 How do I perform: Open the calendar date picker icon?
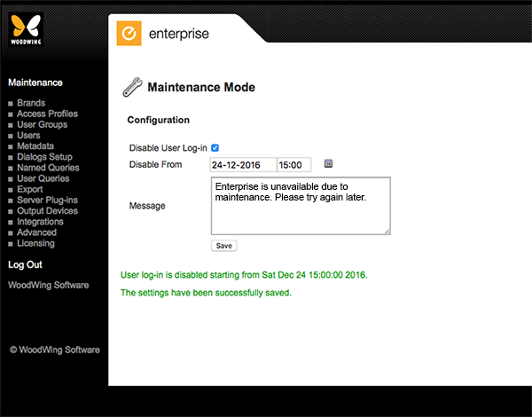click(328, 163)
